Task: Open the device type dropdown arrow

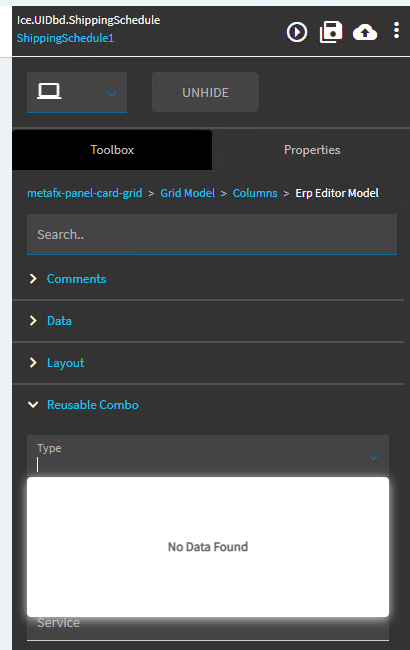Action: coord(112,94)
